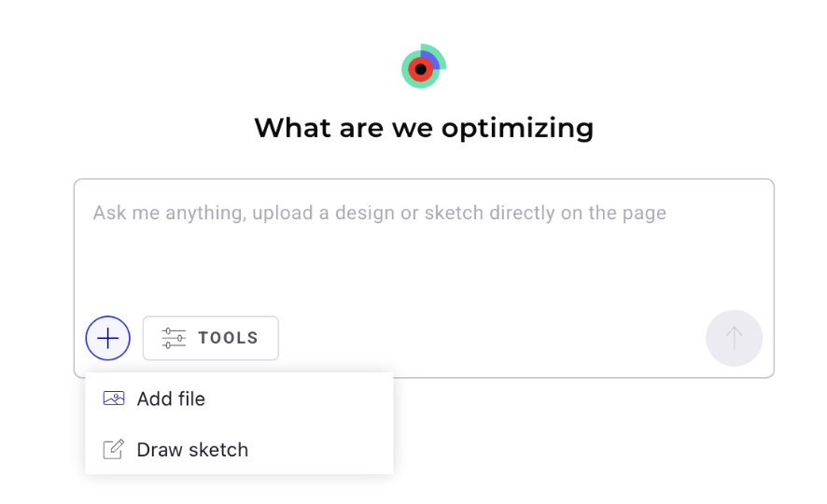Click the TOOLS label text
The image size is (827, 504).
(x=228, y=338)
